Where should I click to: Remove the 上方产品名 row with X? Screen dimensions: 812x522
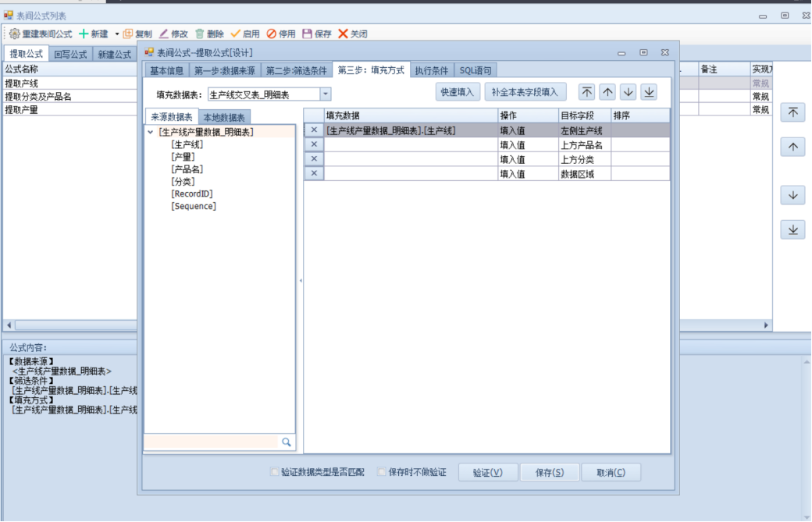tap(314, 145)
